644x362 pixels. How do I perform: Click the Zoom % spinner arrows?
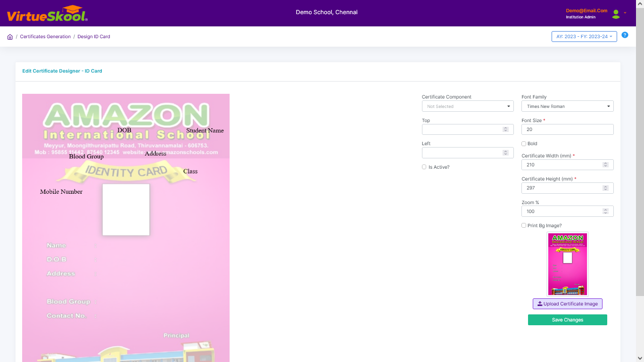pyautogui.click(x=605, y=211)
